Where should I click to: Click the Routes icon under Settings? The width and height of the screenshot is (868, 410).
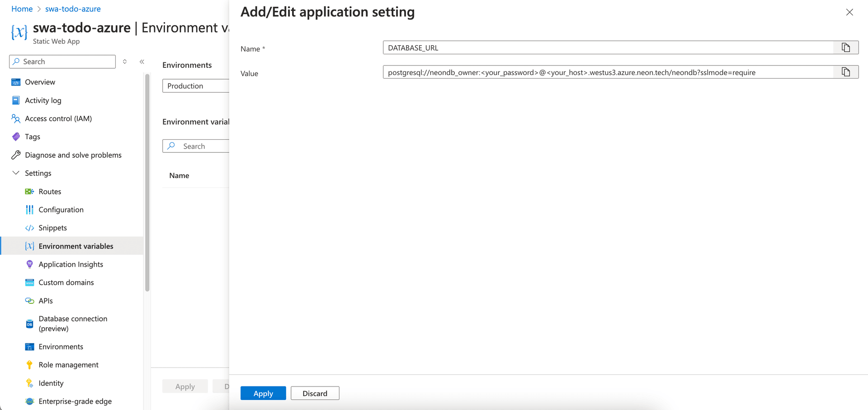tap(29, 192)
